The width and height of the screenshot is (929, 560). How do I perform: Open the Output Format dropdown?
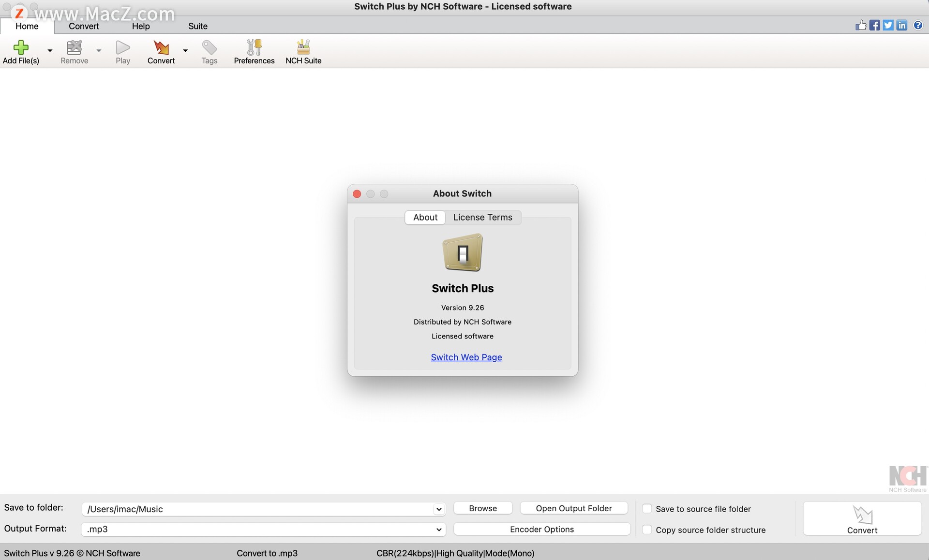(438, 529)
